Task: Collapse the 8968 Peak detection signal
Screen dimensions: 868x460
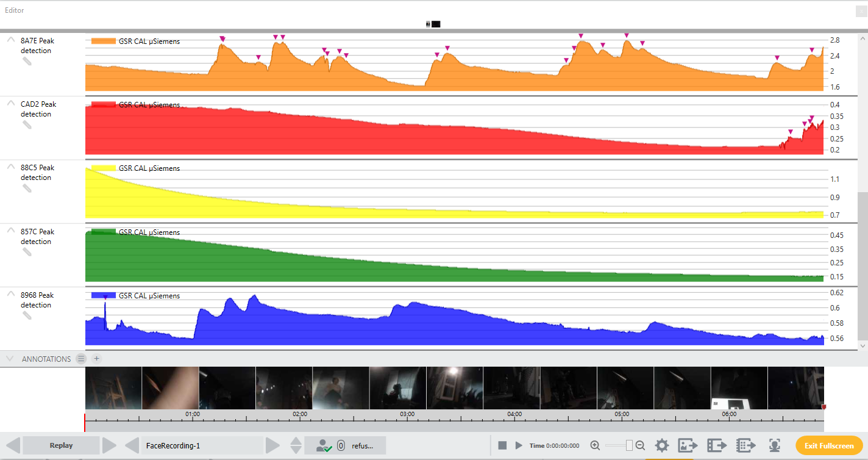Action: 10,292
